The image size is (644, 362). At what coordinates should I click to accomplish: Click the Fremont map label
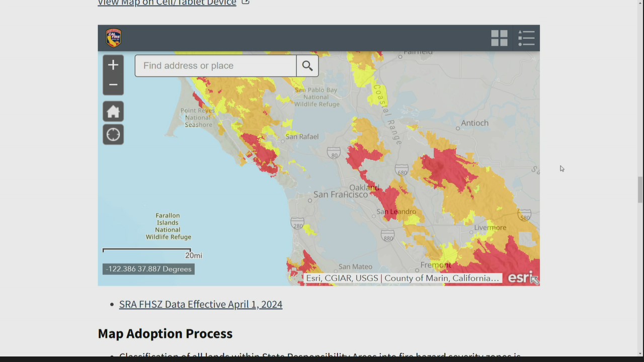(x=436, y=265)
